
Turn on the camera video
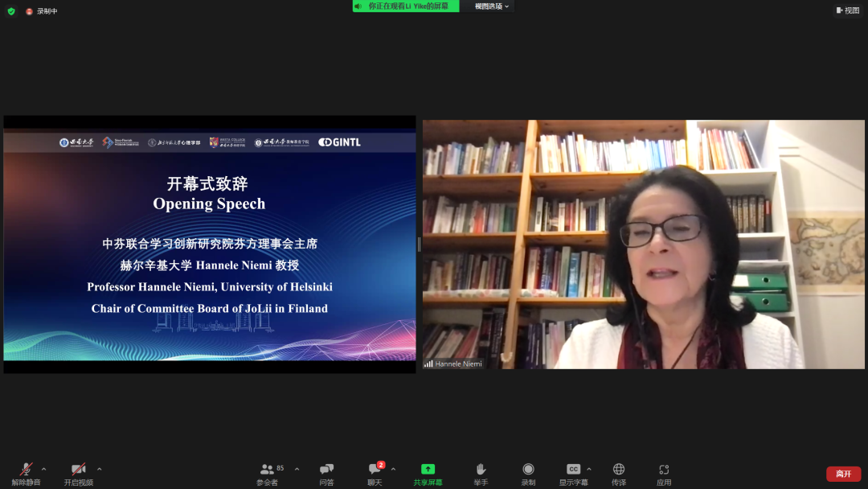tap(78, 470)
